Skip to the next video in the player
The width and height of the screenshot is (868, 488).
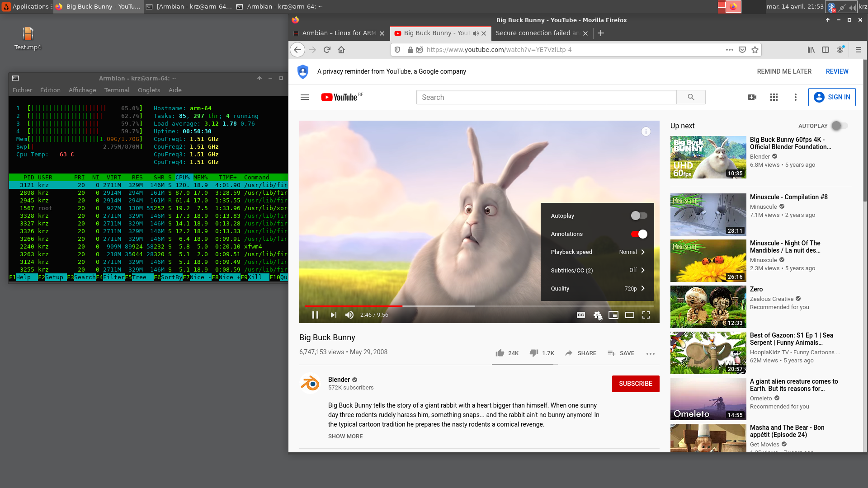(x=333, y=315)
